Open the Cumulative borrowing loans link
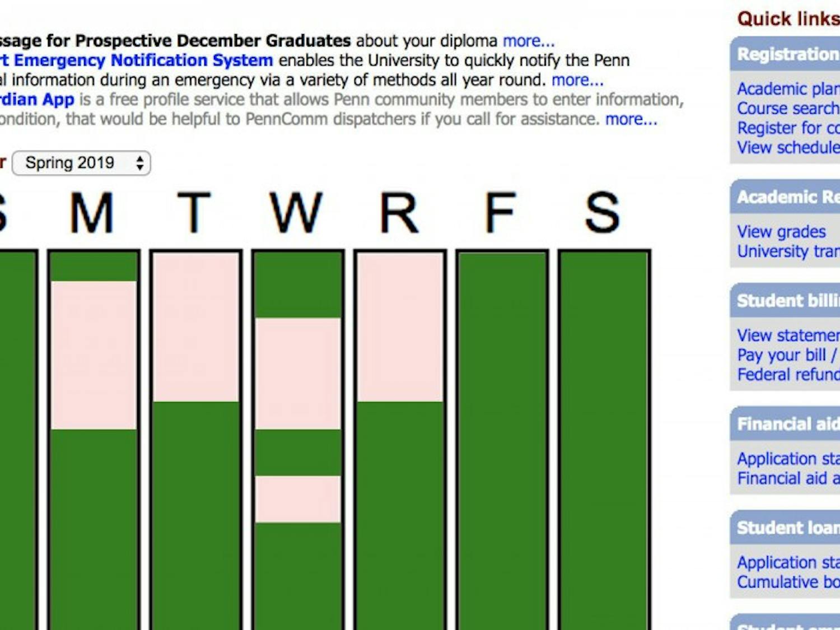 pyautogui.click(x=787, y=582)
